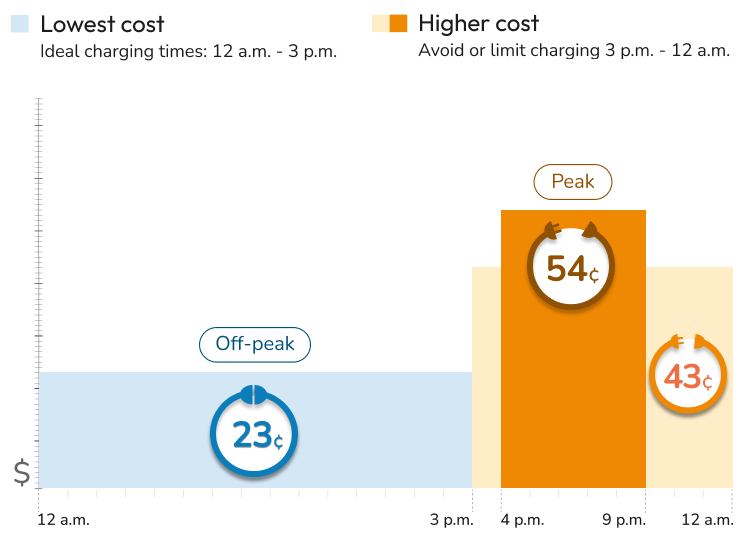Click the Avoid or limit charging text
The height and width of the screenshot is (545, 745).
tap(574, 52)
